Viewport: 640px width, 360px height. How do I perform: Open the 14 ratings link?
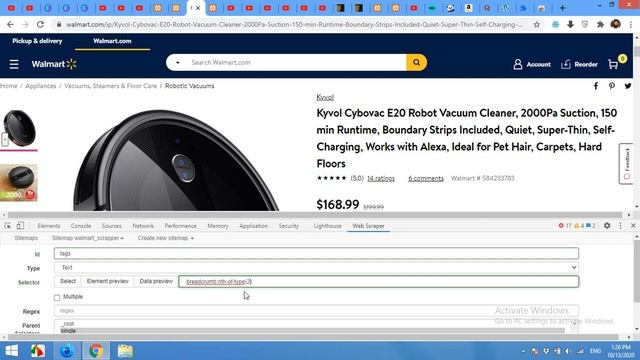pyautogui.click(x=381, y=178)
